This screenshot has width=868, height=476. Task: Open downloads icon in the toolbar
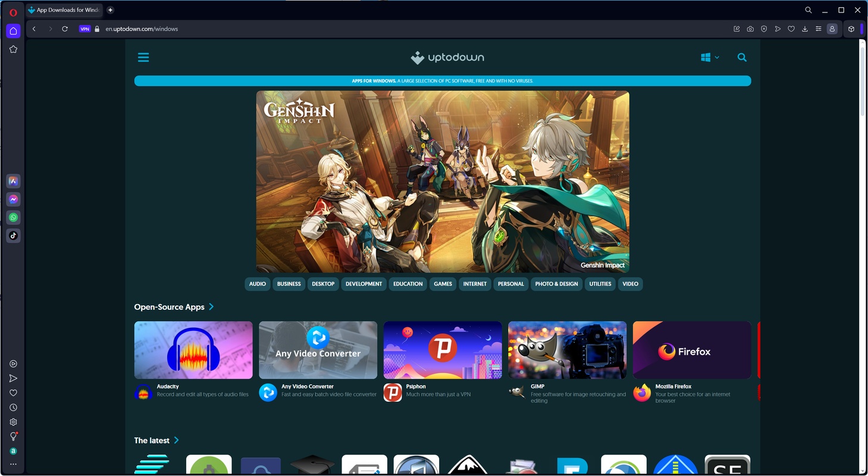click(805, 29)
